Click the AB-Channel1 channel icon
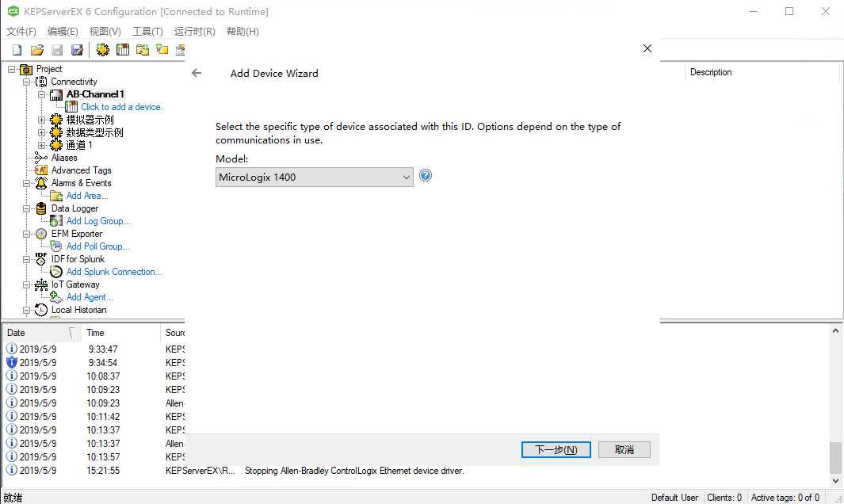Image resolution: width=844 pixels, height=504 pixels. pyautogui.click(x=56, y=95)
